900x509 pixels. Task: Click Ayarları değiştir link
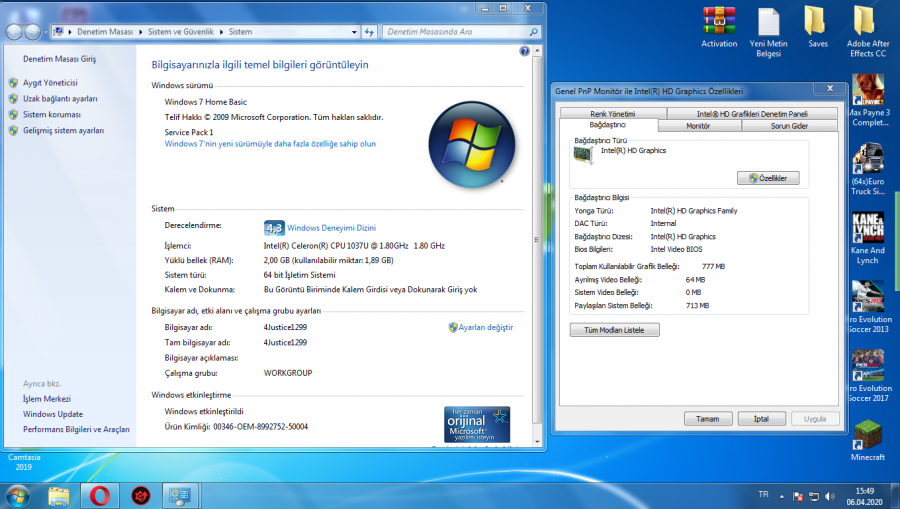[486, 327]
